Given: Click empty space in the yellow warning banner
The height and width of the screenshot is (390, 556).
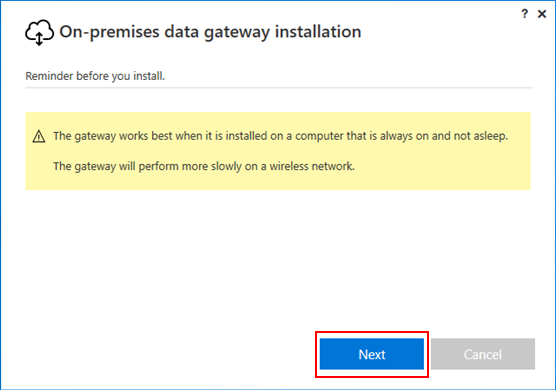Looking at the screenshot, I should 443,170.
